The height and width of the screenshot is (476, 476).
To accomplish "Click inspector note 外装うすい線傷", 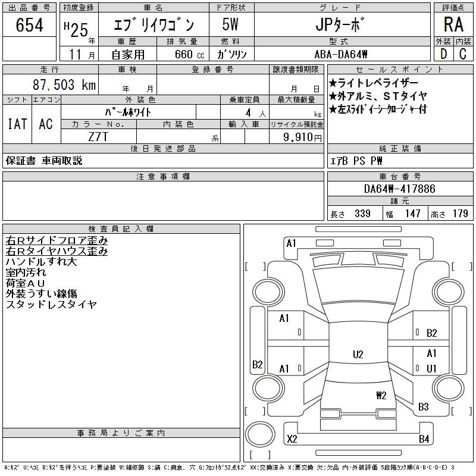I will [42, 293].
